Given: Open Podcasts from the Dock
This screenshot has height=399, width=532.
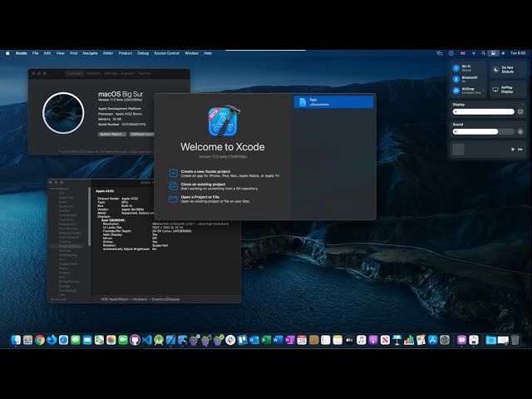Looking at the screenshot, I should [x=373, y=340].
